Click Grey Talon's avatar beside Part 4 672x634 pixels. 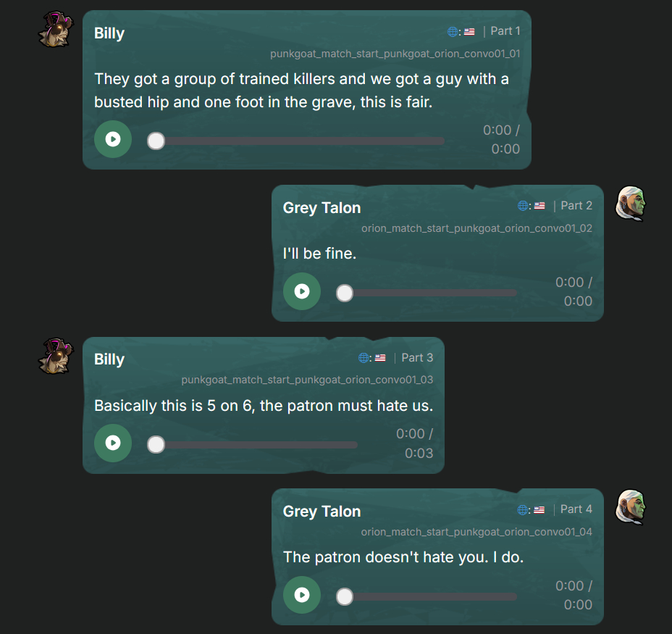(x=631, y=507)
